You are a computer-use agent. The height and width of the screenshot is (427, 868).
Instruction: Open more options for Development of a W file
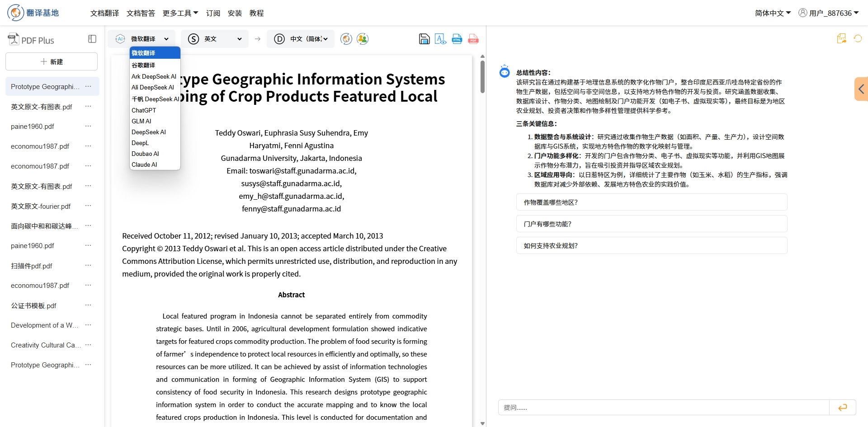pyautogui.click(x=88, y=325)
